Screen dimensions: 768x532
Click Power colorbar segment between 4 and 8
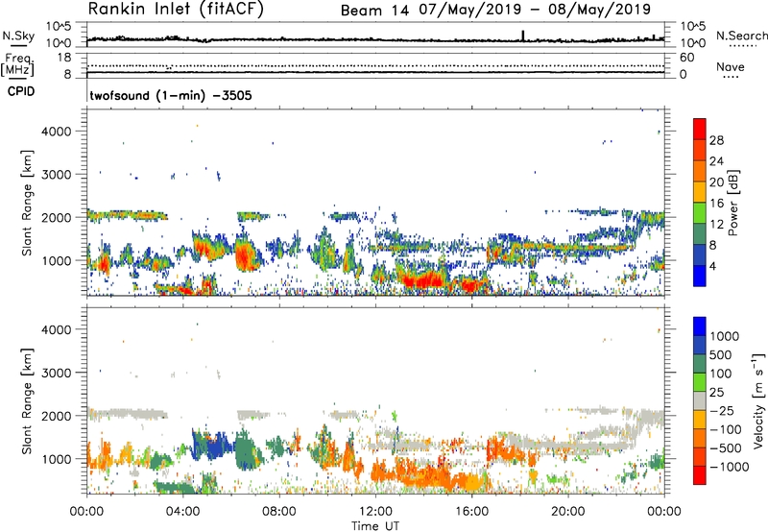(x=700, y=255)
